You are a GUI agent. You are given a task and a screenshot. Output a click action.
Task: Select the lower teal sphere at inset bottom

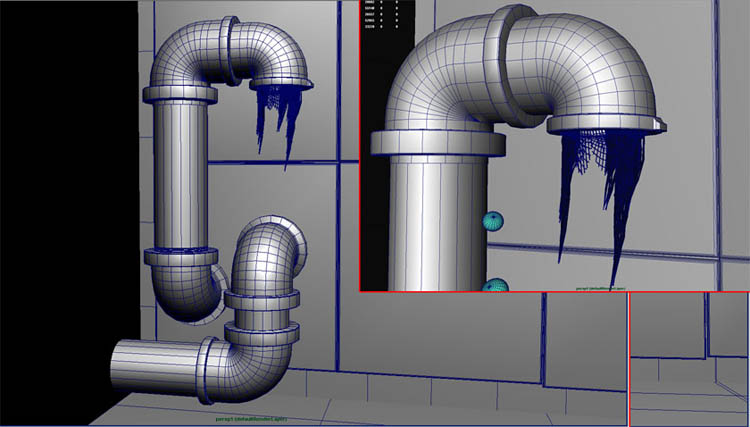click(495, 285)
